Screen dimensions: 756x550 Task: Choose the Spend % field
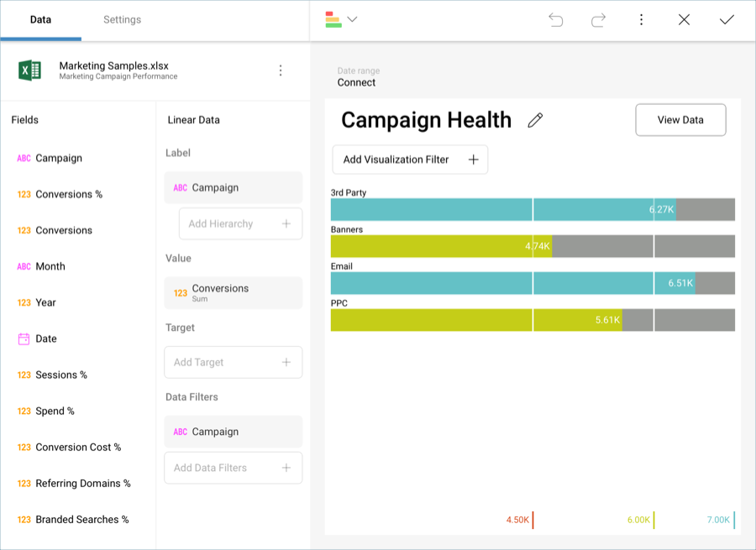pyautogui.click(x=55, y=411)
